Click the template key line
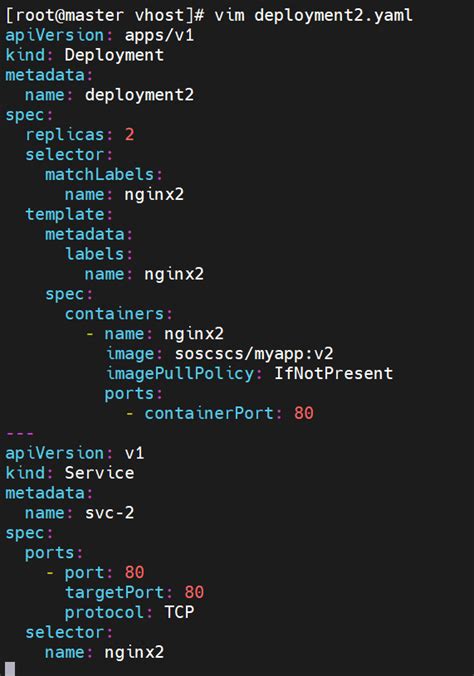This screenshot has height=676, width=474. coord(69,214)
